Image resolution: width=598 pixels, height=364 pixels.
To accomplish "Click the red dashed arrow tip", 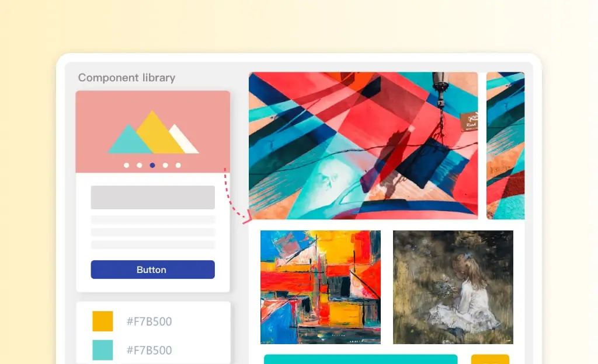I will point(248,217).
